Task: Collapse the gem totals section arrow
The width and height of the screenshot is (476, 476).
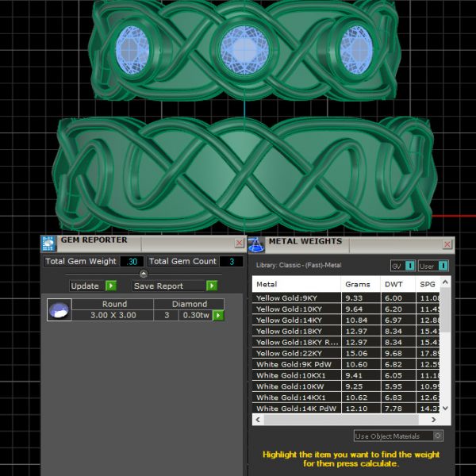Action: (144, 274)
